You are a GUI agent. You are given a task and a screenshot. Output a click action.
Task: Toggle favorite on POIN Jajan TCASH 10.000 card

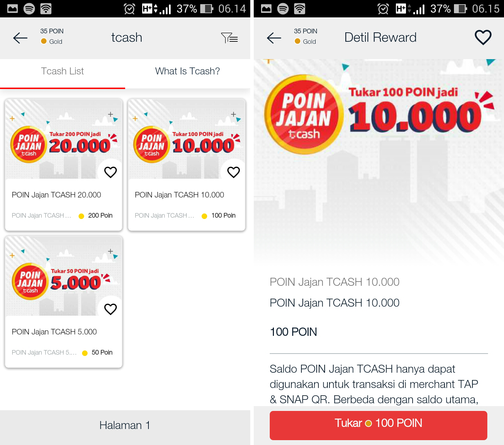pos(234,172)
